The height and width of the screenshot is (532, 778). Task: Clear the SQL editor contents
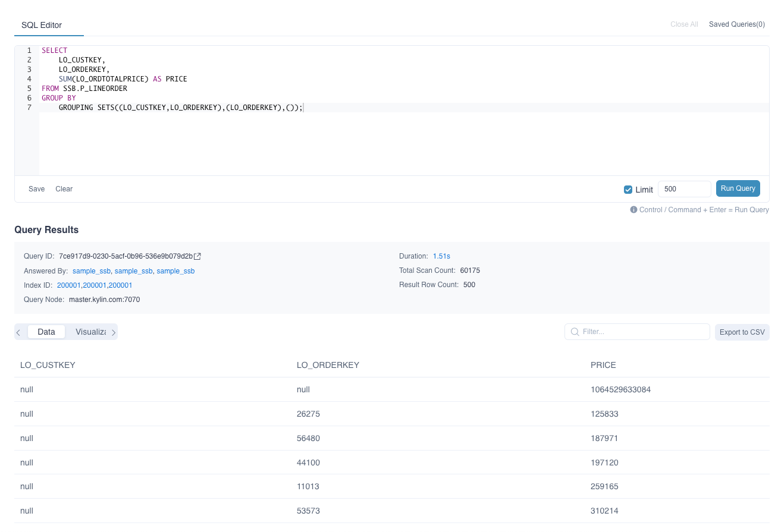[64, 189]
